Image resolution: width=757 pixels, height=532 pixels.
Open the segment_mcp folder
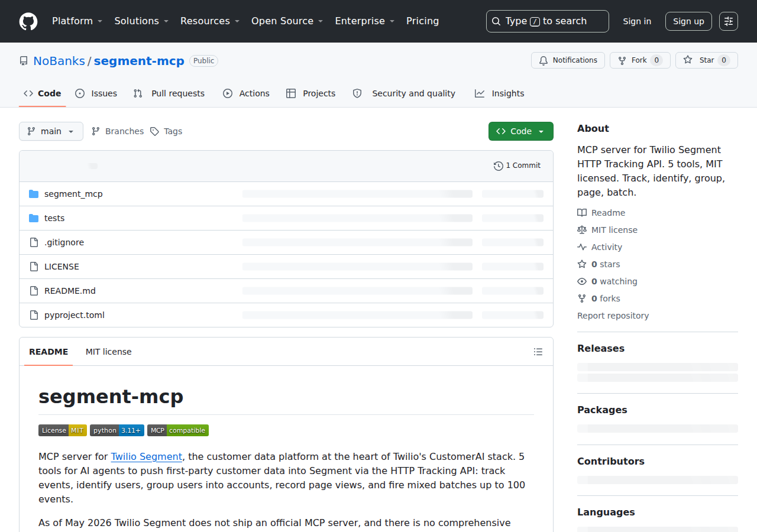coord(73,194)
